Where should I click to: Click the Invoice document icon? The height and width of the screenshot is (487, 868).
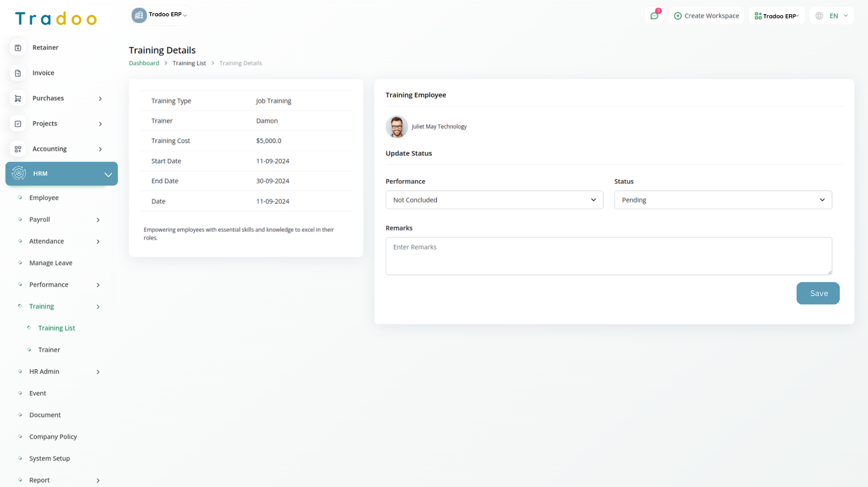(18, 73)
